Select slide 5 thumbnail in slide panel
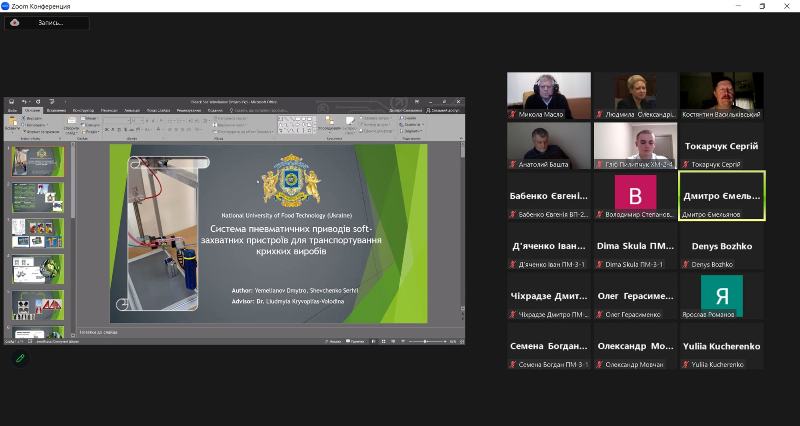 pyautogui.click(x=38, y=305)
